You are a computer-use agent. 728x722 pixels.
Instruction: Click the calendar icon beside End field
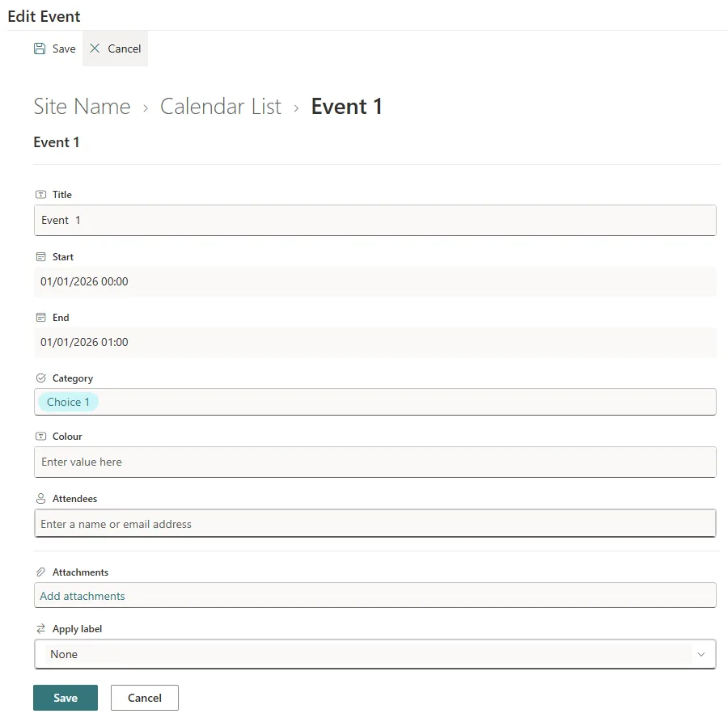tap(41, 317)
